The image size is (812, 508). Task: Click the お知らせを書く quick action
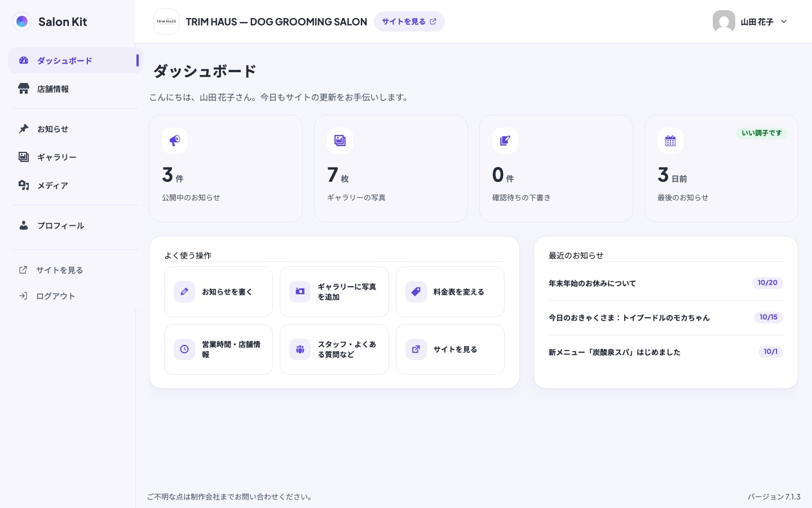218,292
